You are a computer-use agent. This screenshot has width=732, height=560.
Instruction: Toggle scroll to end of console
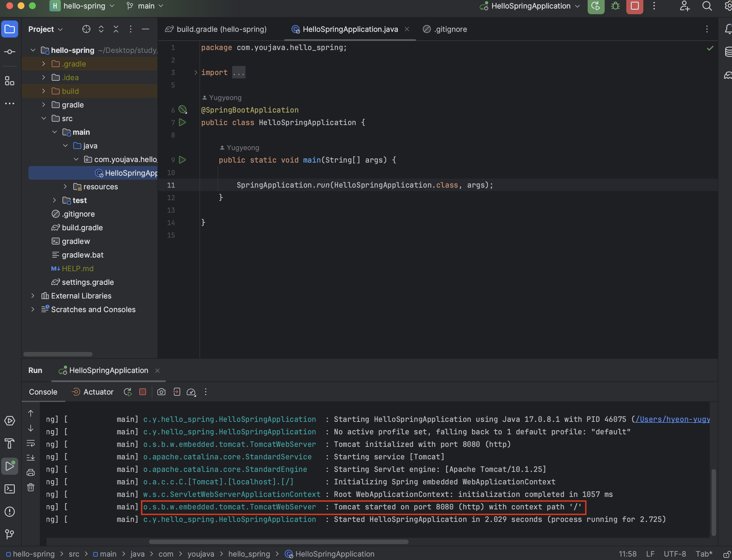(x=31, y=457)
